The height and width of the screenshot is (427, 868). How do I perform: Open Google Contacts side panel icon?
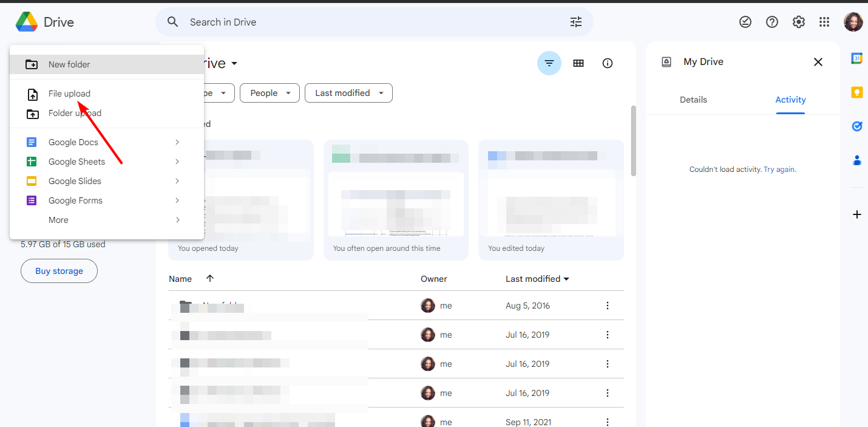click(857, 160)
